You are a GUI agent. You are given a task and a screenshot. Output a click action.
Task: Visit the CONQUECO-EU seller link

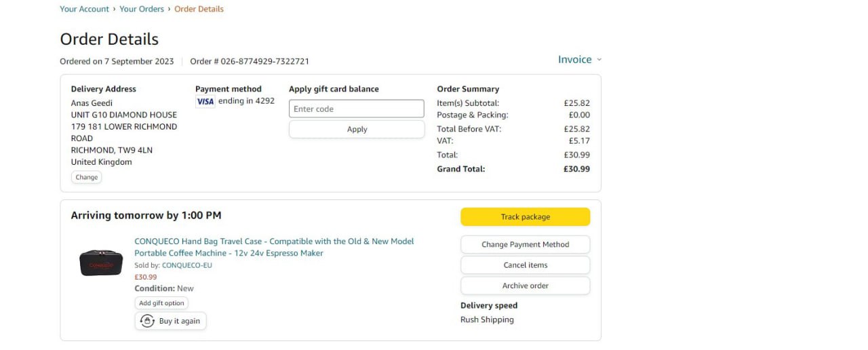click(187, 265)
